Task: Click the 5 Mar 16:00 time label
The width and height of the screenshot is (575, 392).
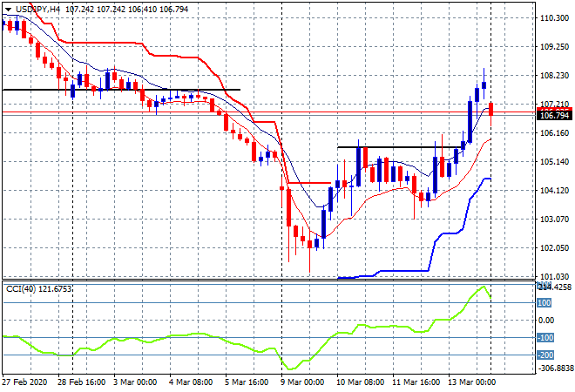Action: (x=247, y=382)
